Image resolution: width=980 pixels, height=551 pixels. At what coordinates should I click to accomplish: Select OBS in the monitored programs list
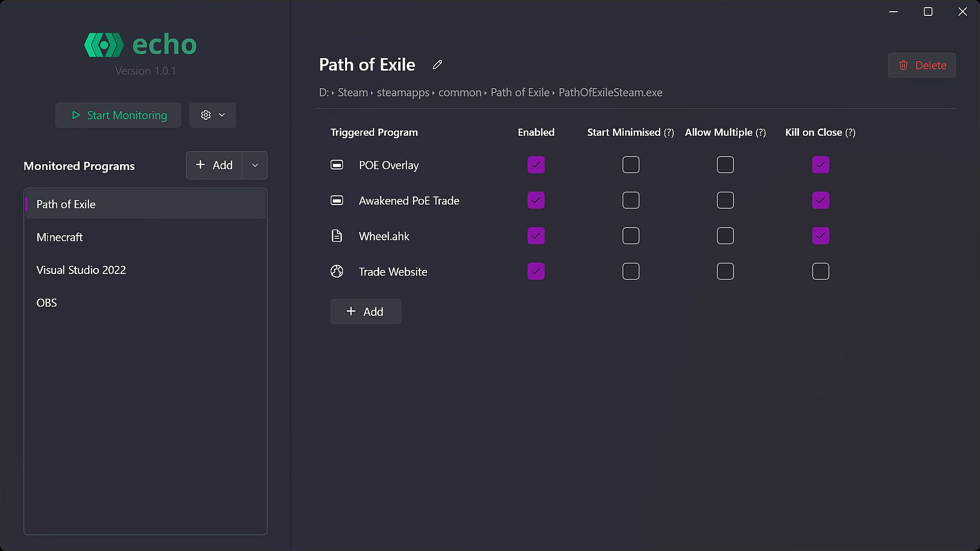pos(46,303)
